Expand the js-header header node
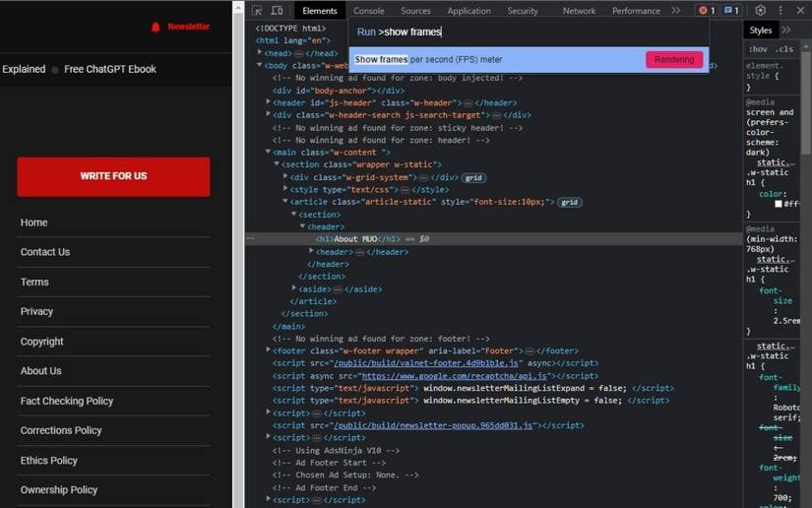Viewport: 812px width, 508px height. point(269,102)
